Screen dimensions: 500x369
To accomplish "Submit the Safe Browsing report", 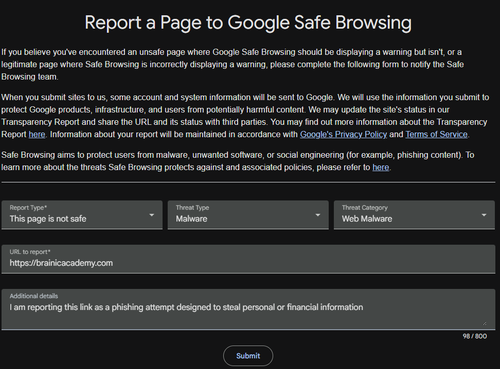I will point(248,356).
